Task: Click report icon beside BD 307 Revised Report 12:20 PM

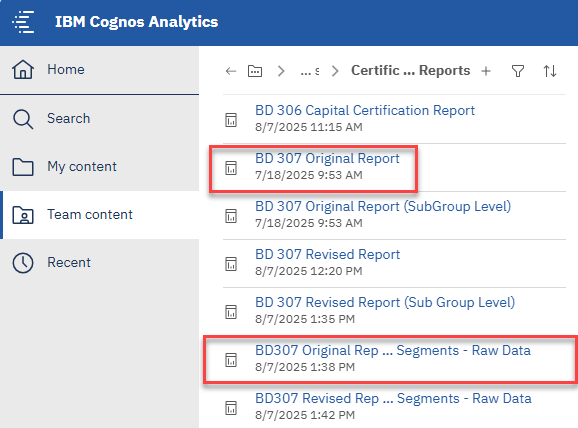Action: pyautogui.click(x=231, y=264)
